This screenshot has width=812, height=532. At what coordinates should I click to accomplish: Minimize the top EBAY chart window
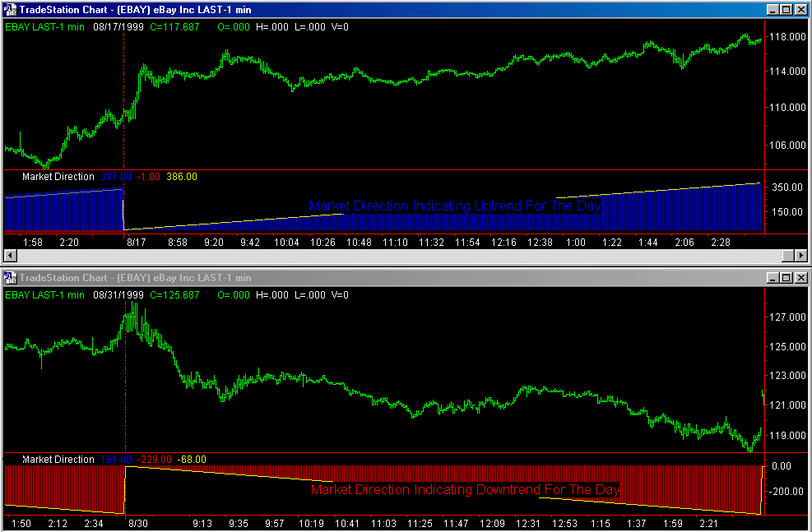coord(773,9)
